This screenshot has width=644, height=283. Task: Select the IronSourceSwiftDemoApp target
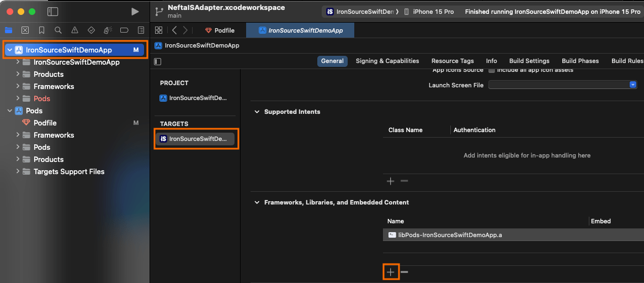pos(195,139)
